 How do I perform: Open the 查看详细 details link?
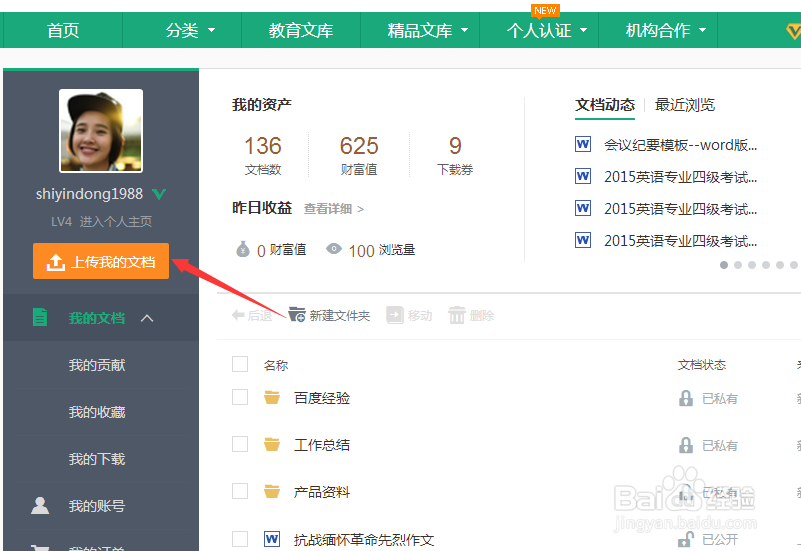pyautogui.click(x=334, y=209)
